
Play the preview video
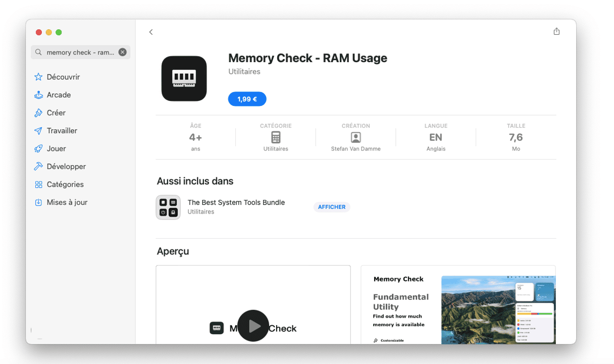(x=253, y=326)
